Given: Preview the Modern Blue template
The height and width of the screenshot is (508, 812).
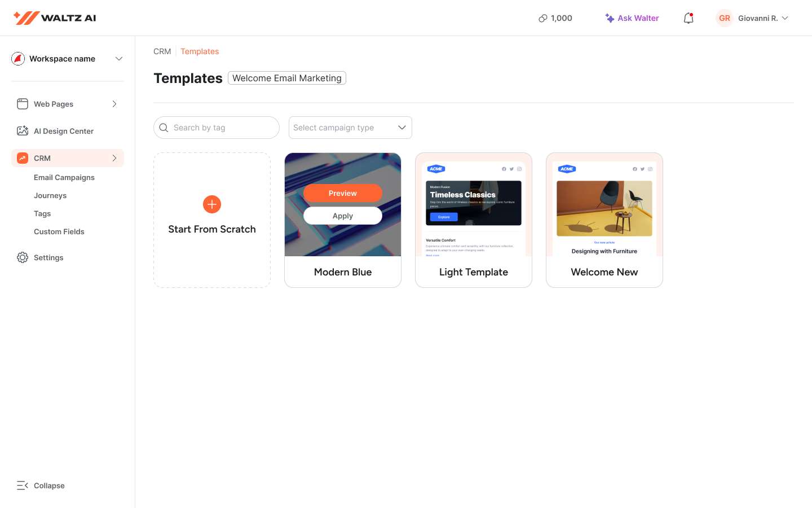Looking at the screenshot, I should coord(343,193).
